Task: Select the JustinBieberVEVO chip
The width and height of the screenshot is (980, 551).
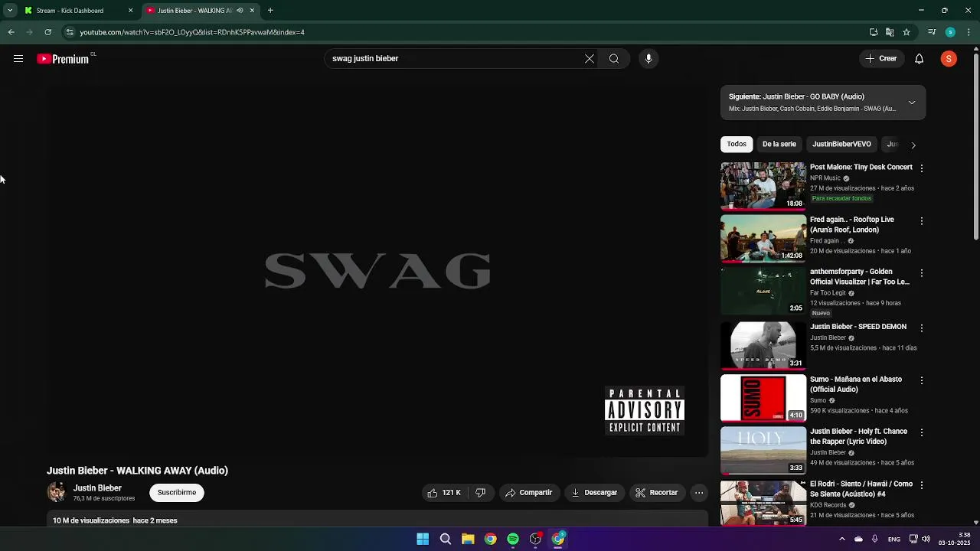Action: pyautogui.click(x=841, y=144)
